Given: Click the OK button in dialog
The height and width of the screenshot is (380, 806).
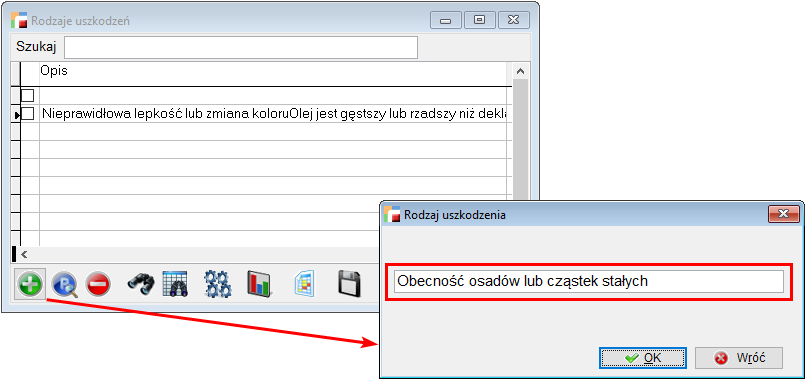Looking at the screenshot, I should [643, 357].
